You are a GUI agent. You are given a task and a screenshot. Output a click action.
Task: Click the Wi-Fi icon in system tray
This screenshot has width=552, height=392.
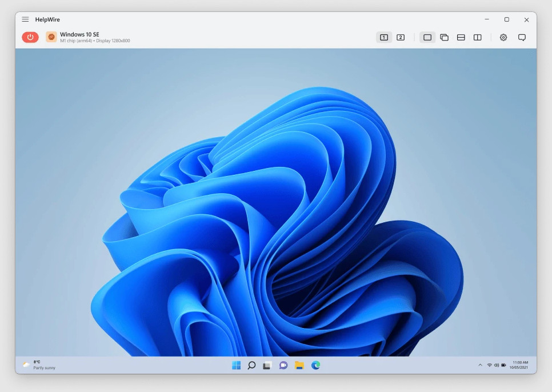coord(489,365)
